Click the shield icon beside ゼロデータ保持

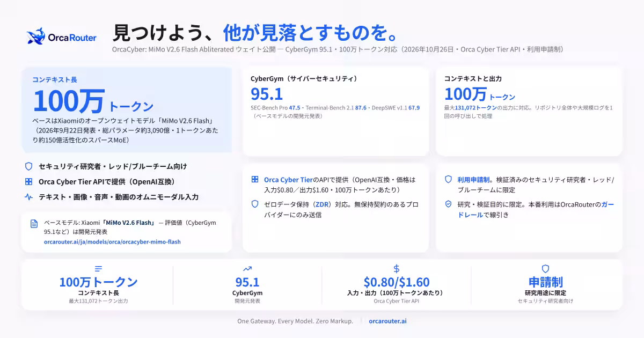click(255, 204)
